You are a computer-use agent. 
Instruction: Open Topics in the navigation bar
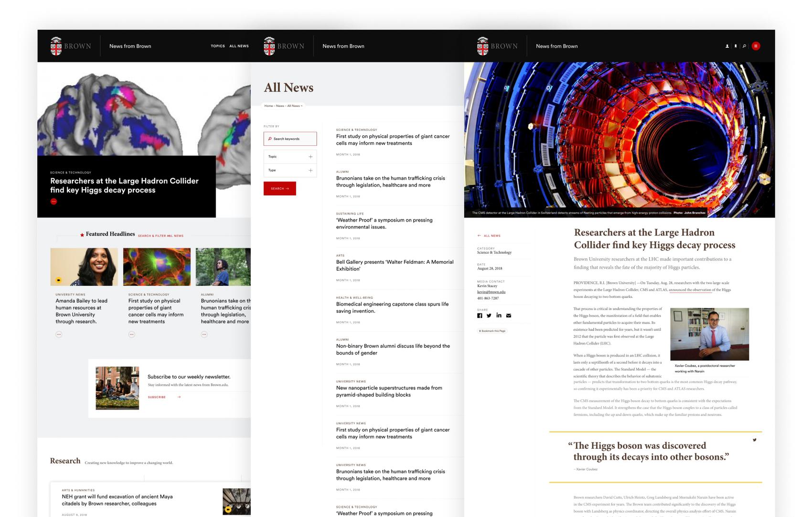218,46
